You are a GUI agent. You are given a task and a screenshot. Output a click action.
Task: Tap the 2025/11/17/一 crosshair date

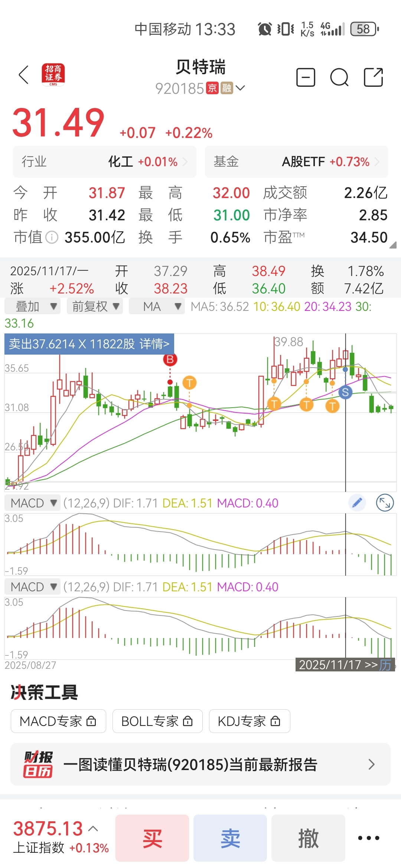click(x=49, y=271)
